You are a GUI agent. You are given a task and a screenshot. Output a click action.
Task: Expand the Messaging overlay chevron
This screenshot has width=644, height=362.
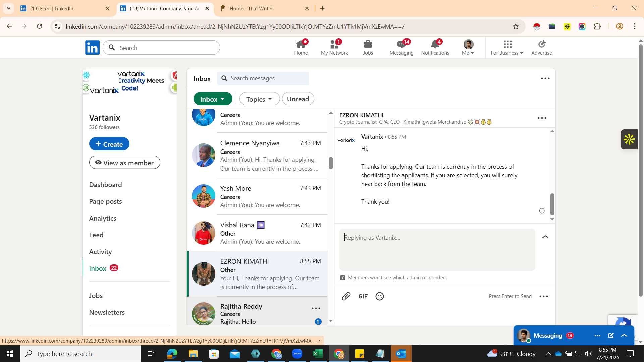coord(624,336)
